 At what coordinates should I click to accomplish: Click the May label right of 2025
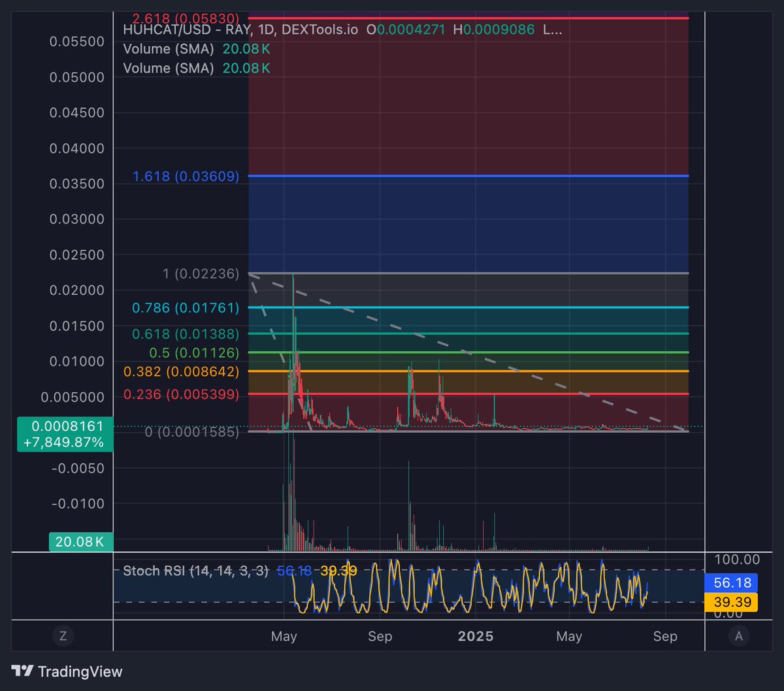[x=569, y=636]
